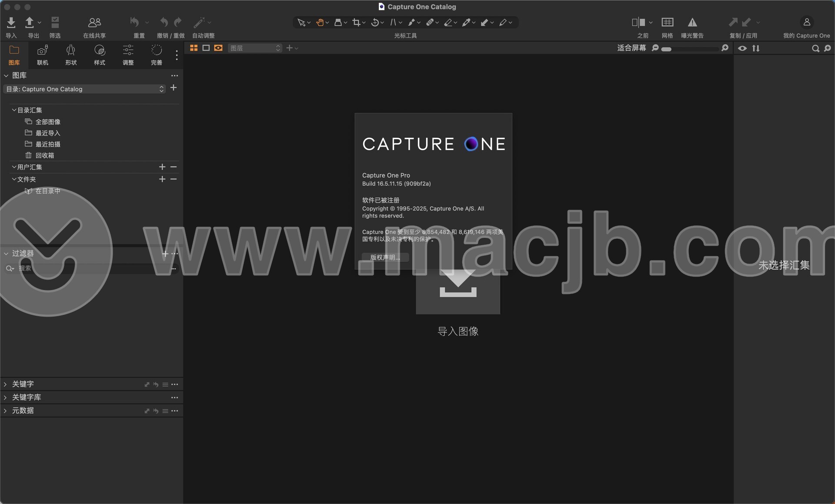Open the Layer (图层) dropdown
This screenshot has height=504, width=835.
tap(255, 48)
